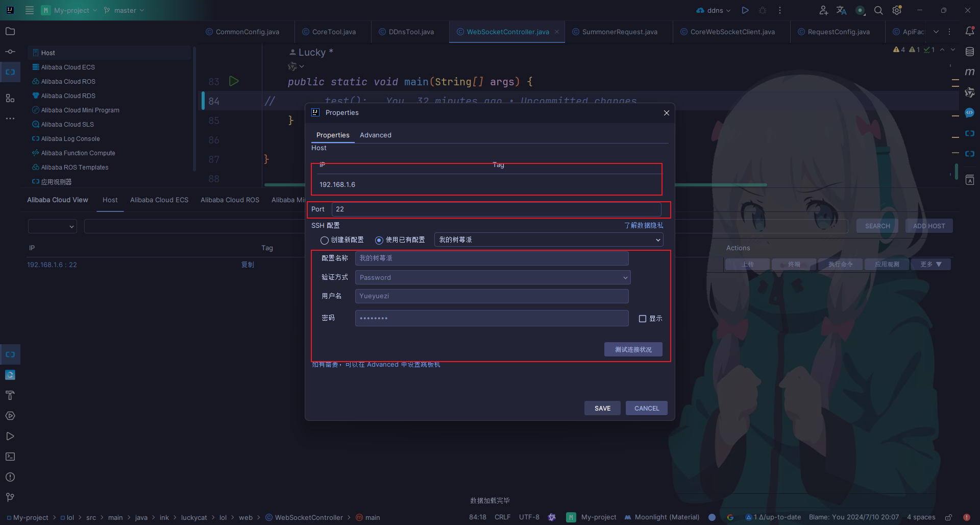Open IDE settings gear
Screen dimensions: 980x525
pos(897,10)
